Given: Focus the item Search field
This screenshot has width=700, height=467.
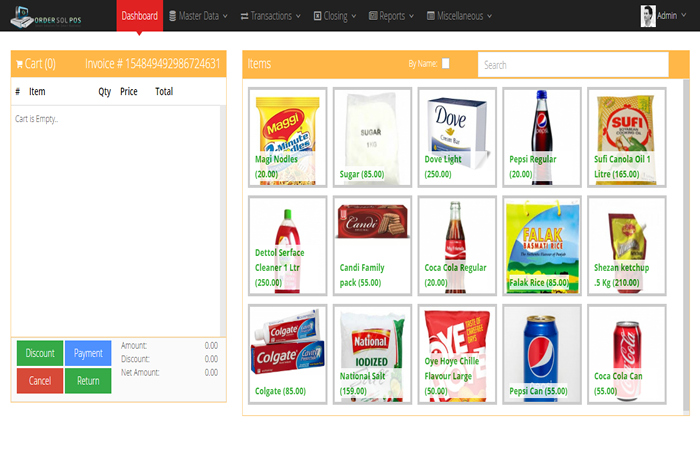Looking at the screenshot, I should tap(573, 65).
